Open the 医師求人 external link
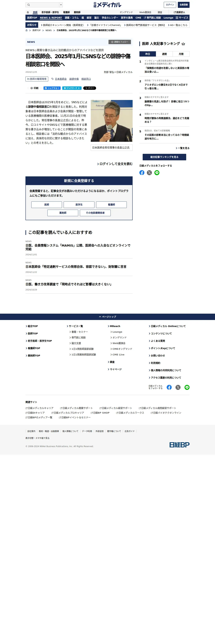This screenshot has width=215, height=644. coord(179,12)
